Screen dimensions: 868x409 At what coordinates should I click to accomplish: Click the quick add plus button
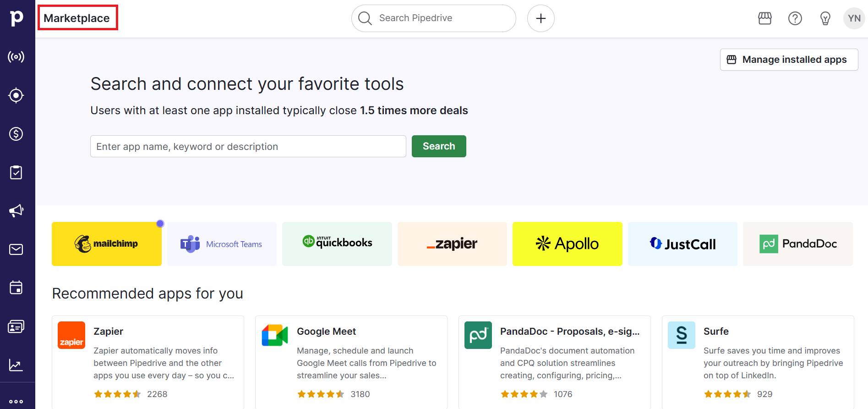pyautogui.click(x=541, y=18)
